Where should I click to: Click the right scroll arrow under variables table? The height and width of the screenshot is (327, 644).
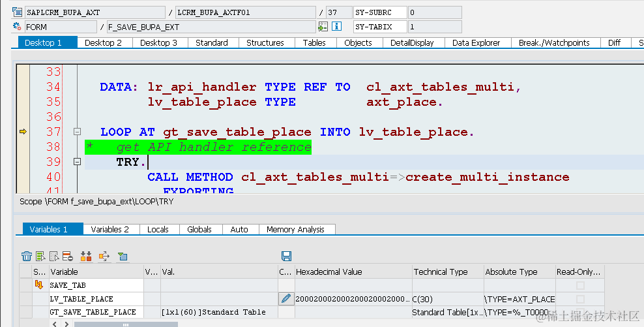[66, 324]
